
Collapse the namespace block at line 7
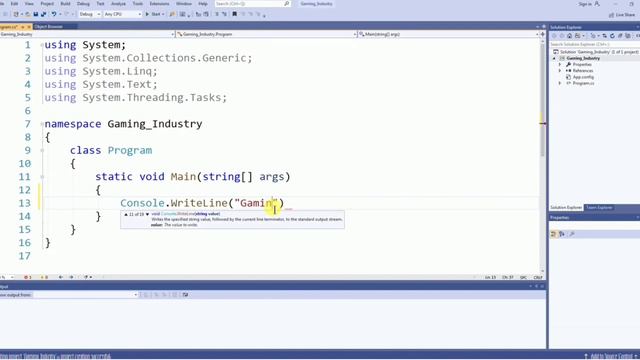pos(42,124)
